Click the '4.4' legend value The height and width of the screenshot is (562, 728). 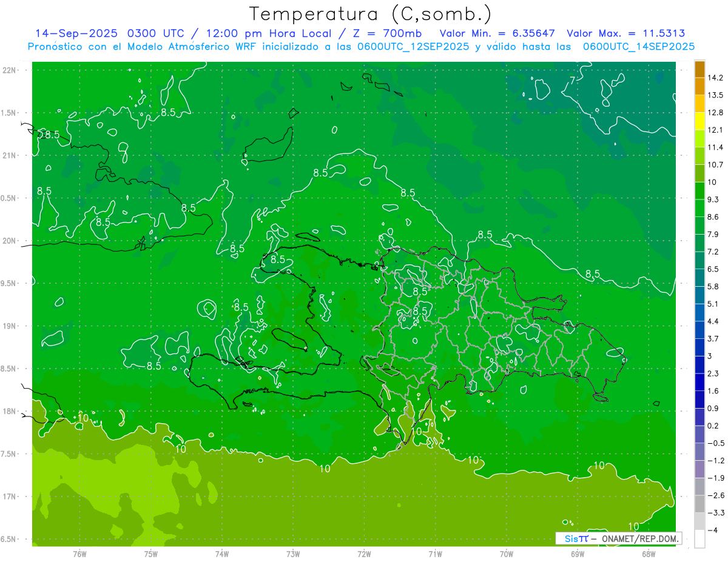pyautogui.click(x=713, y=321)
